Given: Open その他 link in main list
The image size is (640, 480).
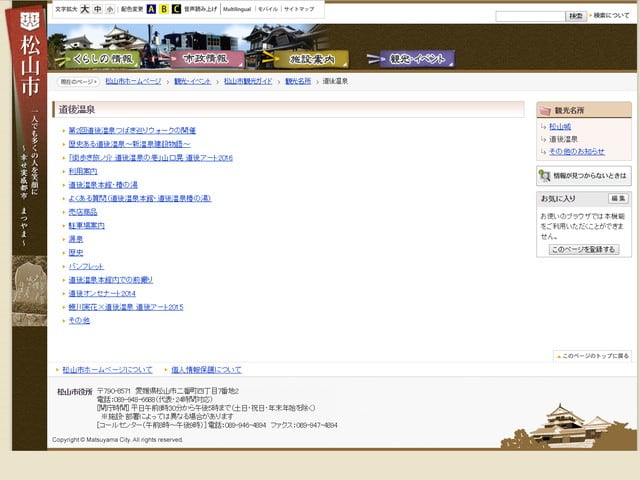Looking at the screenshot, I should coord(79,320).
